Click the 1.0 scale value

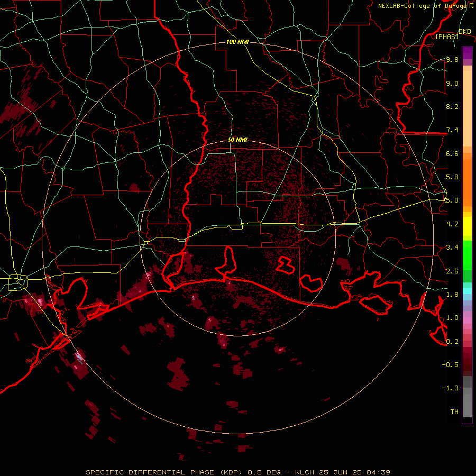tap(452, 318)
